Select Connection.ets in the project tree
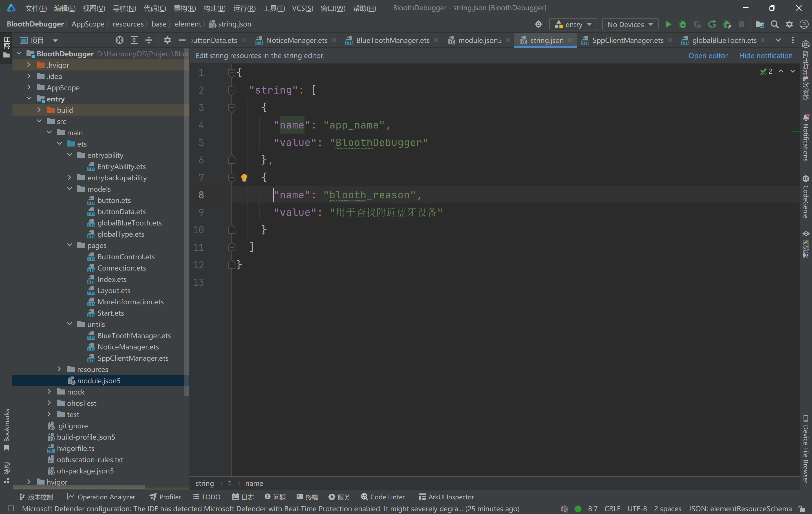Screen dimensions: 812x514 122,268
